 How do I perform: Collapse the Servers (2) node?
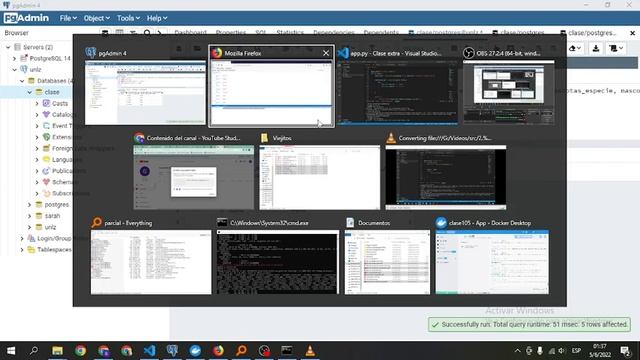(x=8, y=47)
